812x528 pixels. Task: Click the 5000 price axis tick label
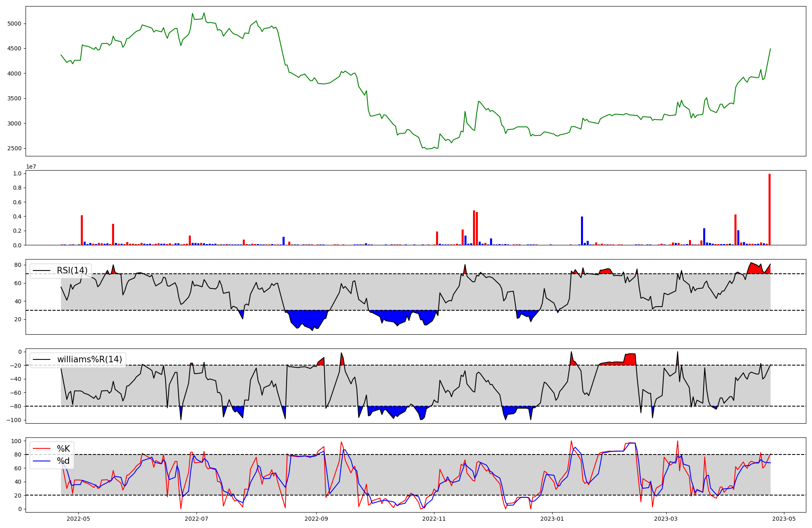pos(14,24)
